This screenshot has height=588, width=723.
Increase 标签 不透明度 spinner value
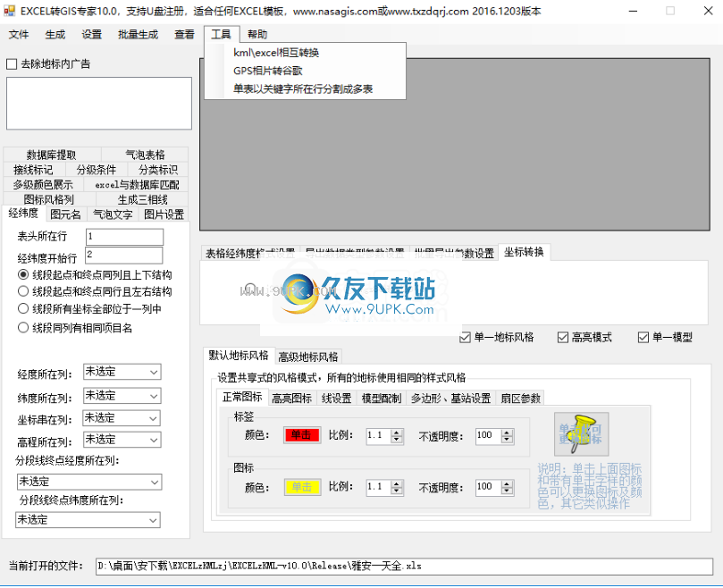tap(507, 433)
